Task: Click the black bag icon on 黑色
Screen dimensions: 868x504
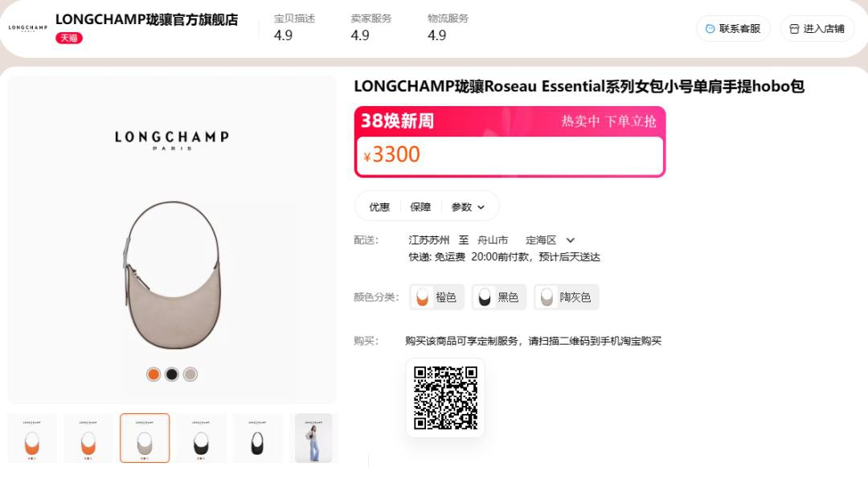Action: (485, 297)
